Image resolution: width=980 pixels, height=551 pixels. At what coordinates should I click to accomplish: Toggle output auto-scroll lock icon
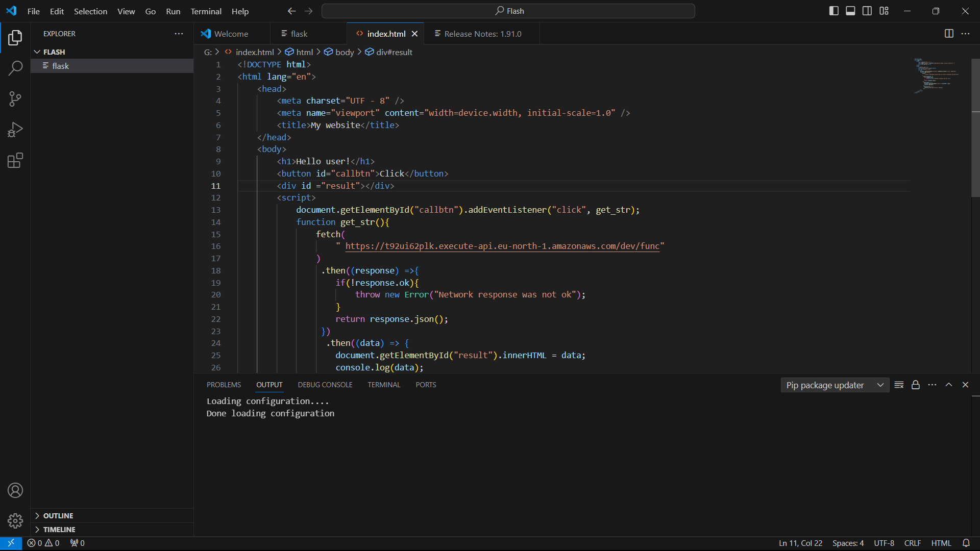click(x=916, y=385)
